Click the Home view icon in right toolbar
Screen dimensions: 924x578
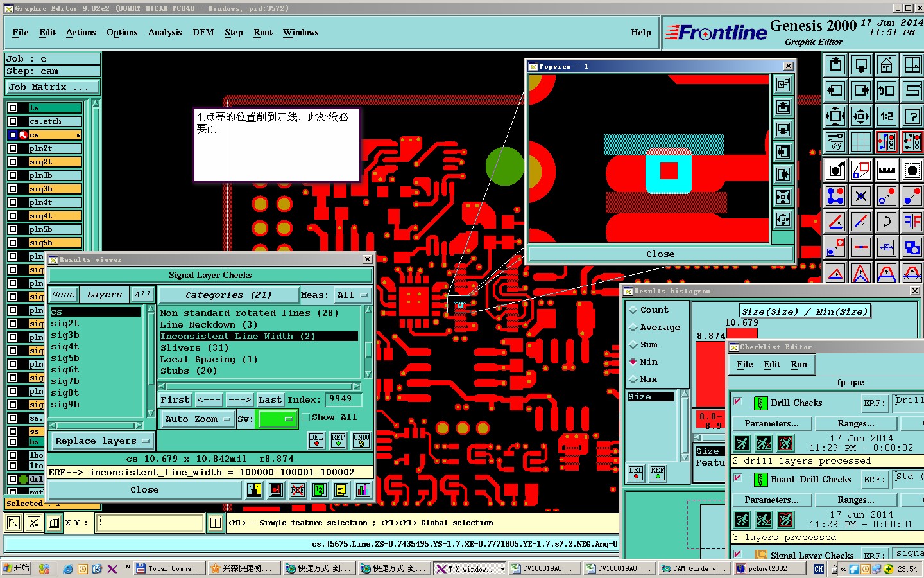click(886, 65)
